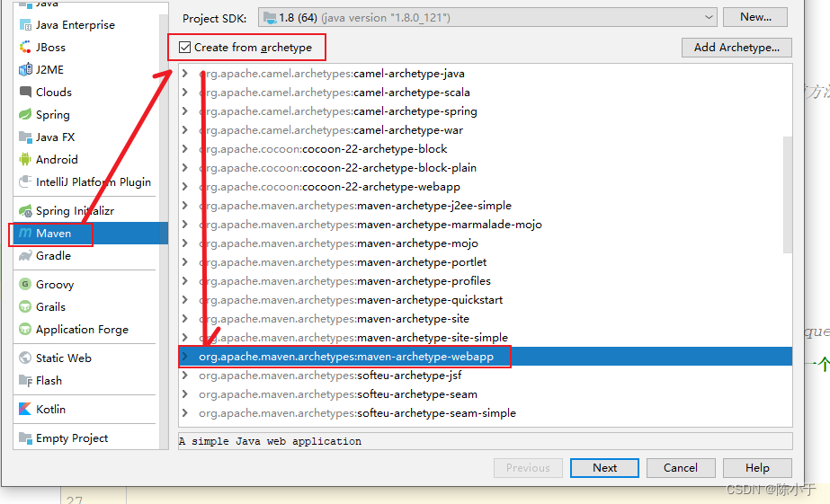
Task: Expand maven-archetype-j2ee-simple node
Action: coord(184,205)
